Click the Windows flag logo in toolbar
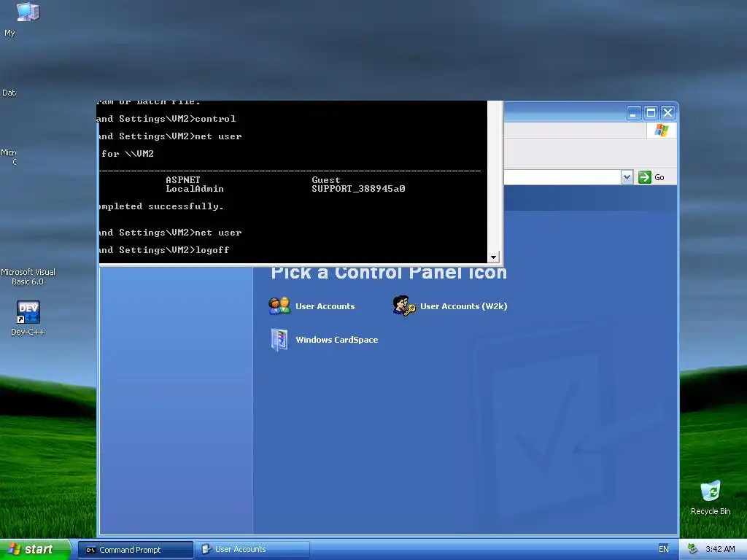Image resolution: width=747 pixels, height=560 pixels. coord(661,130)
